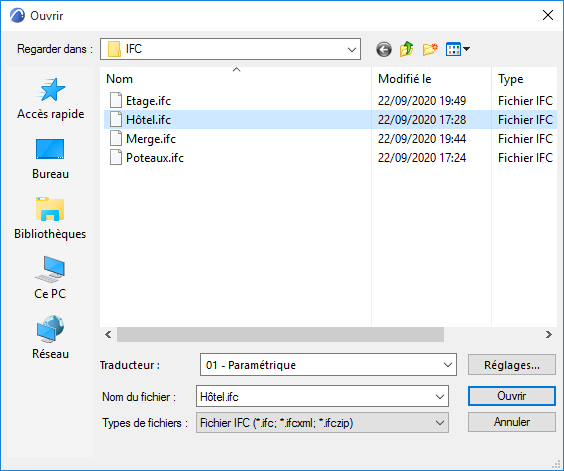564x471 pixels.
Task: Open the Réglages translator settings
Action: [511, 365]
